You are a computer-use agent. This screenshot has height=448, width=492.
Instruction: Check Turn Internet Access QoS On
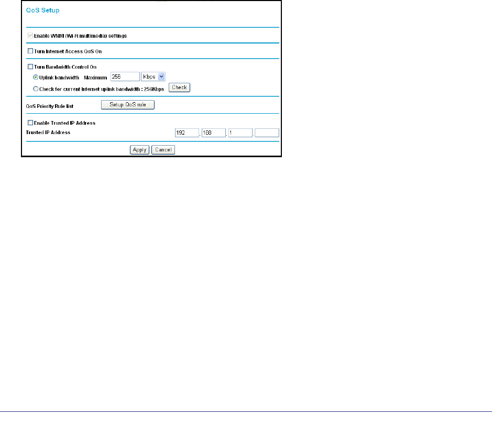(x=30, y=51)
